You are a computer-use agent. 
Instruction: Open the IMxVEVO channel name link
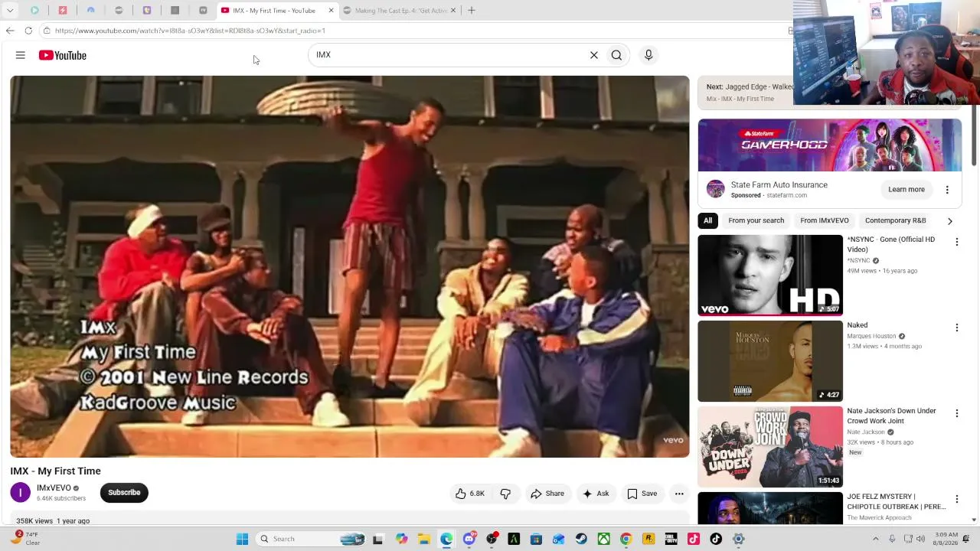(54, 488)
